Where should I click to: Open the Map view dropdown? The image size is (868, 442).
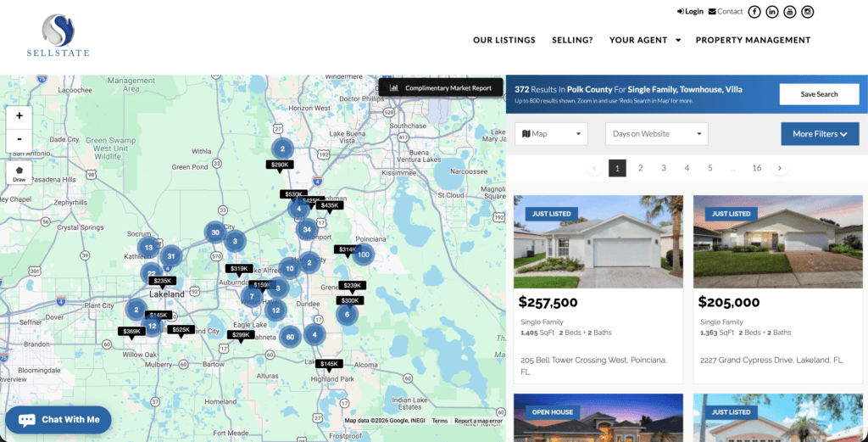[551, 134]
